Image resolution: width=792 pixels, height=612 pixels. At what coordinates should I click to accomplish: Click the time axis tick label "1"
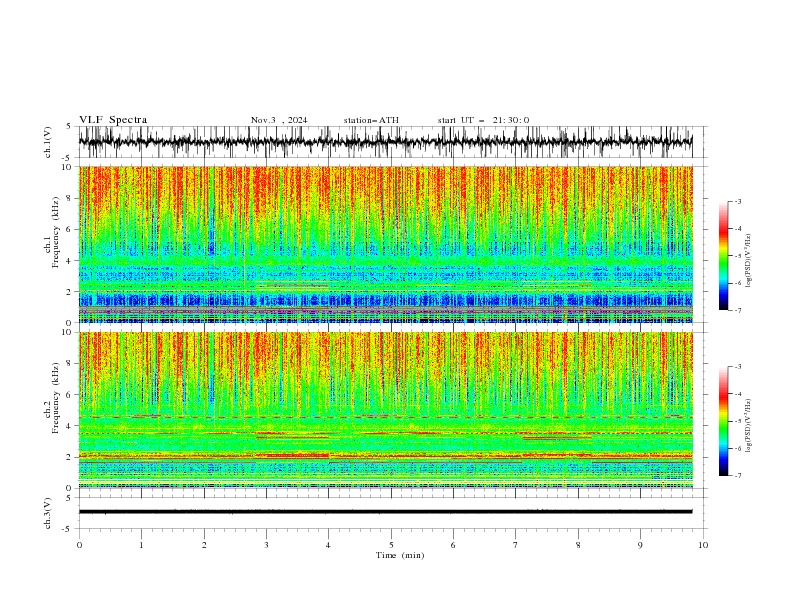(141, 545)
